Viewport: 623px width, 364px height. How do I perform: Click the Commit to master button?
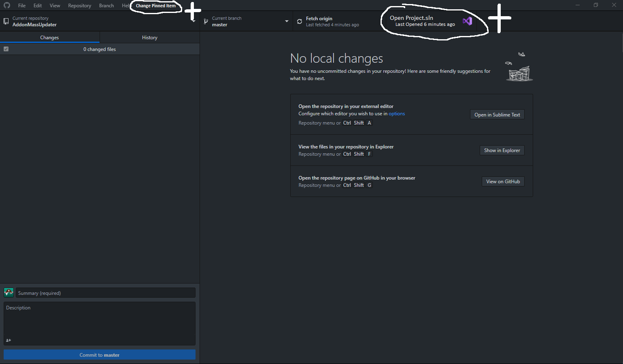[99, 355]
